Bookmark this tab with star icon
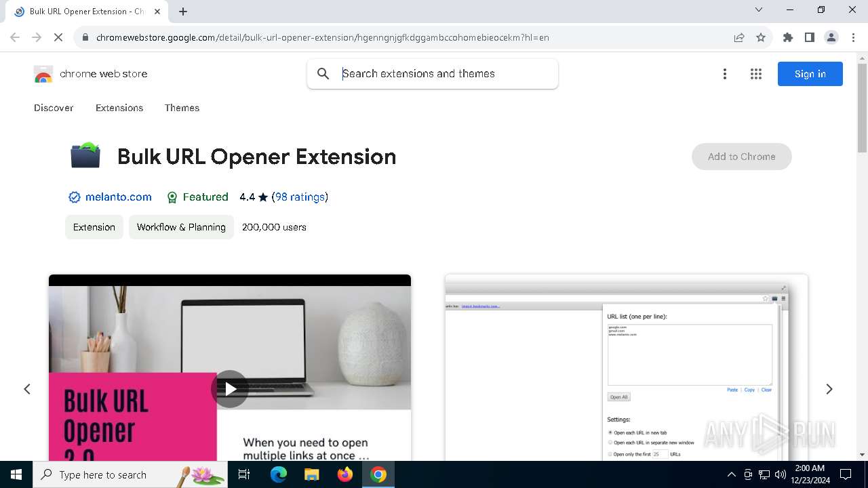Image resolution: width=868 pixels, height=488 pixels. tap(761, 37)
